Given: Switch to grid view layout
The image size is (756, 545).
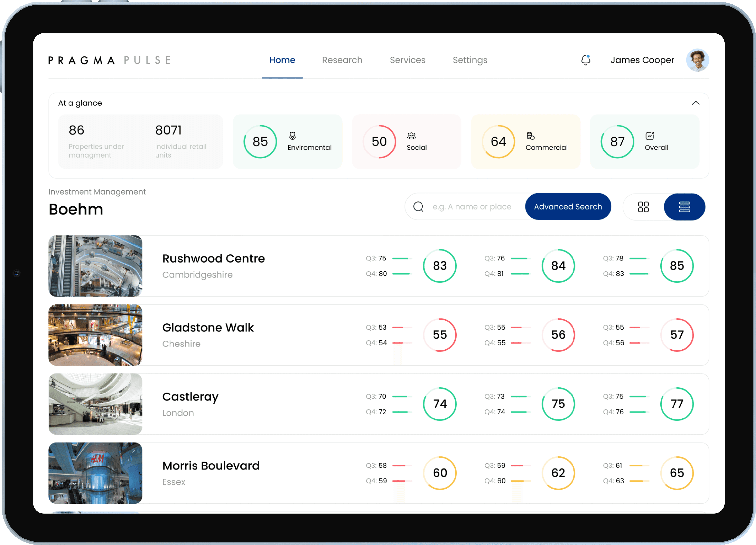Looking at the screenshot, I should (x=643, y=207).
